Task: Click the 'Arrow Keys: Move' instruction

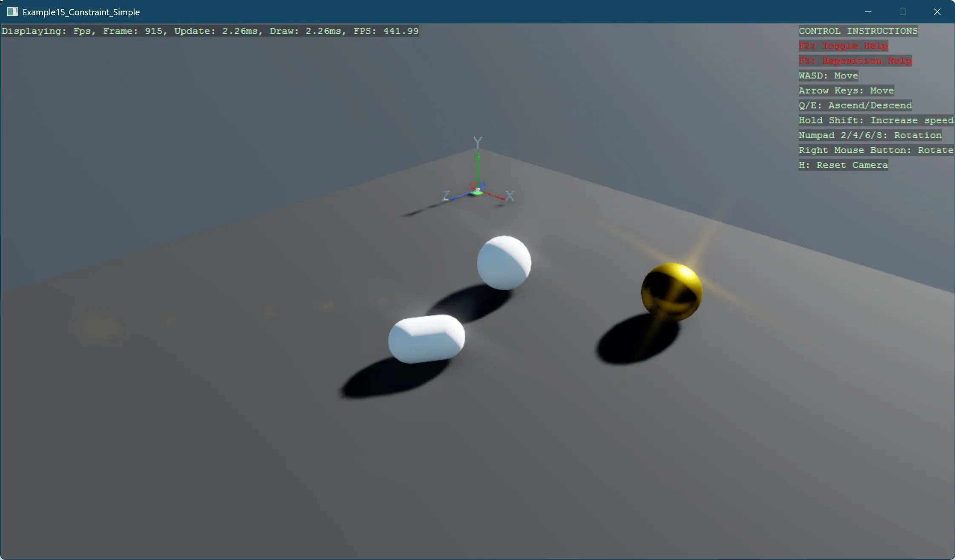Action: tap(846, 91)
